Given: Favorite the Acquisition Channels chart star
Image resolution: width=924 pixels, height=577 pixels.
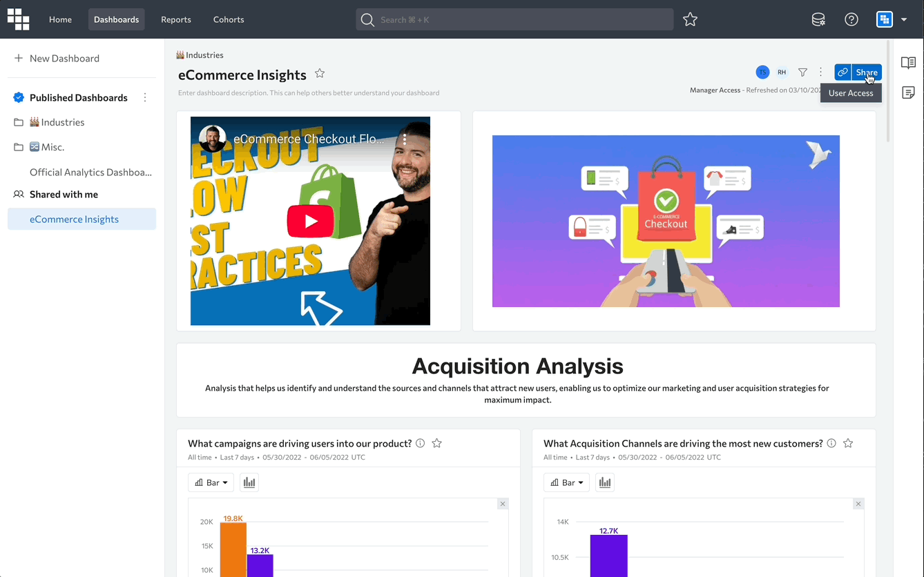Looking at the screenshot, I should tap(848, 443).
